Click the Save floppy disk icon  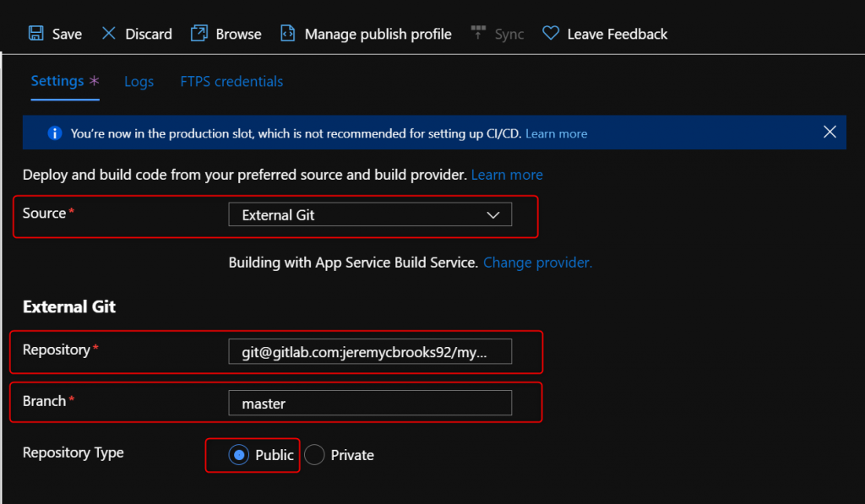[x=36, y=33]
